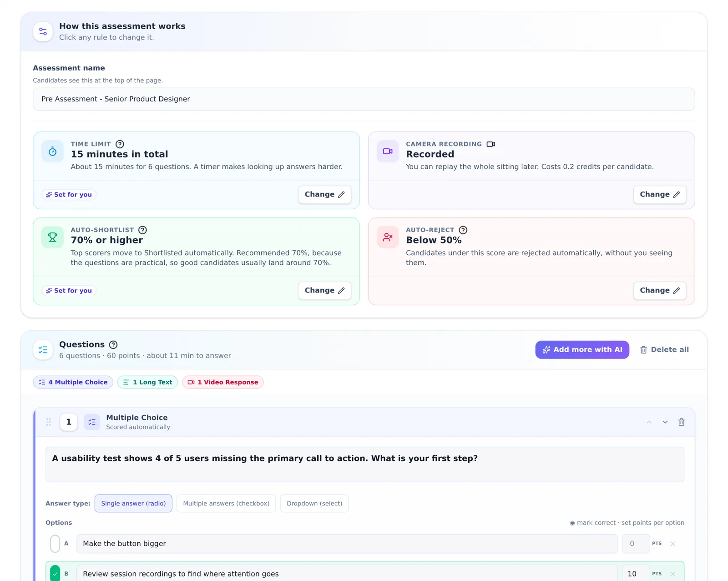Mark option A as correct answer

55,544
